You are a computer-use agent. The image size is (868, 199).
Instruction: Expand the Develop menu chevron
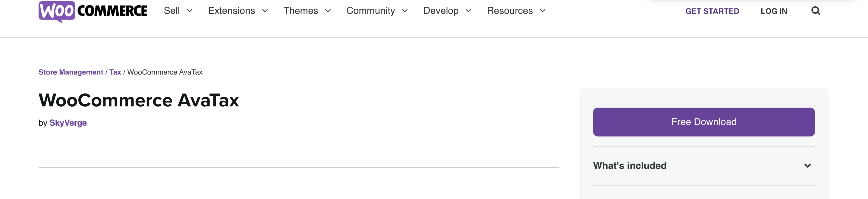tap(468, 11)
